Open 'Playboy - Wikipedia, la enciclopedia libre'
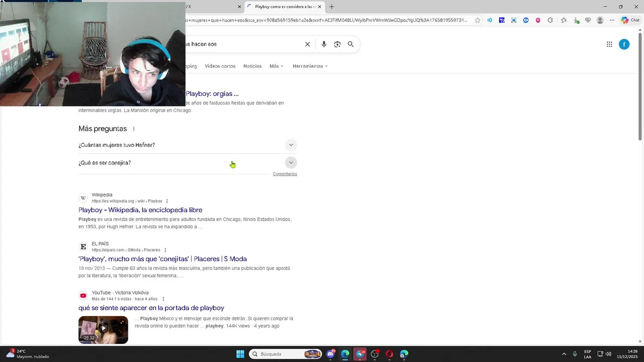 [140, 210]
